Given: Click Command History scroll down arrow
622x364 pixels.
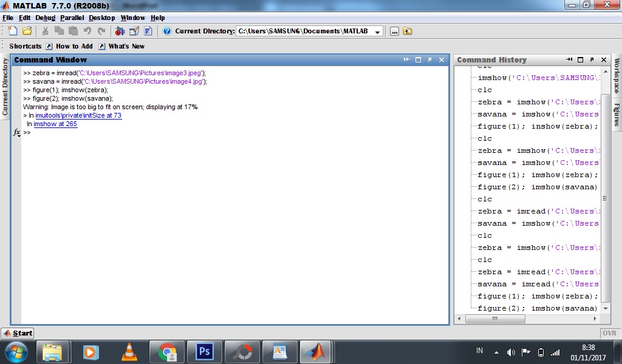Looking at the screenshot, I should coord(606,308).
